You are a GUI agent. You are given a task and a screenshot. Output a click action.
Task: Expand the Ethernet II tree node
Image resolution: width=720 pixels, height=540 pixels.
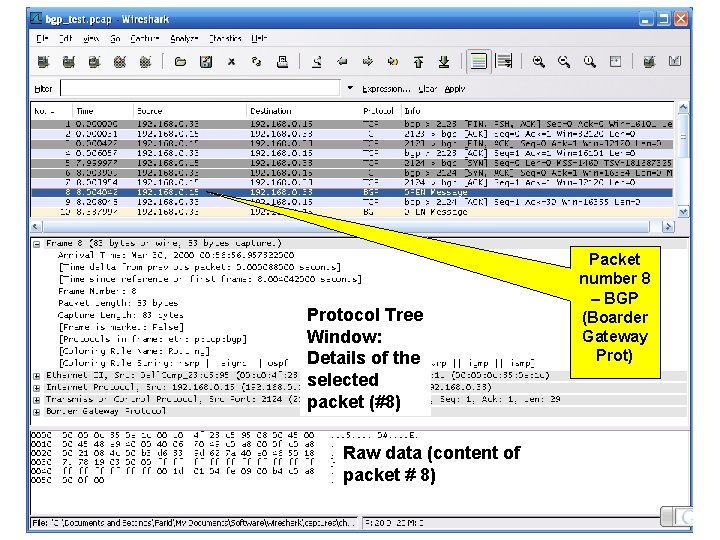(37, 376)
